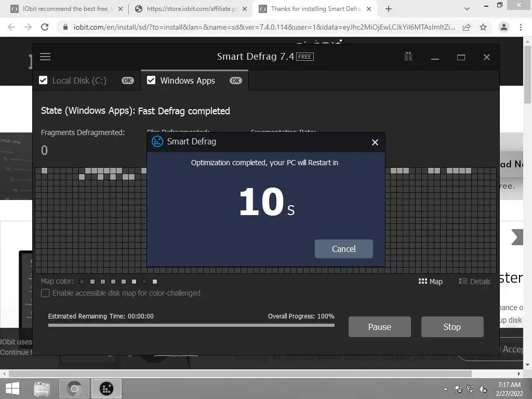The image size is (532, 399).
Task: Show hidden system tray icons
Action: click(x=445, y=389)
